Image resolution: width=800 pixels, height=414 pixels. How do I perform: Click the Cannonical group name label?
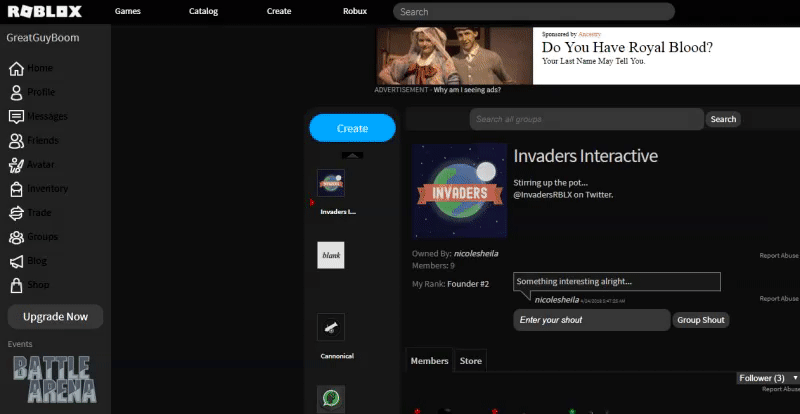coord(337,356)
